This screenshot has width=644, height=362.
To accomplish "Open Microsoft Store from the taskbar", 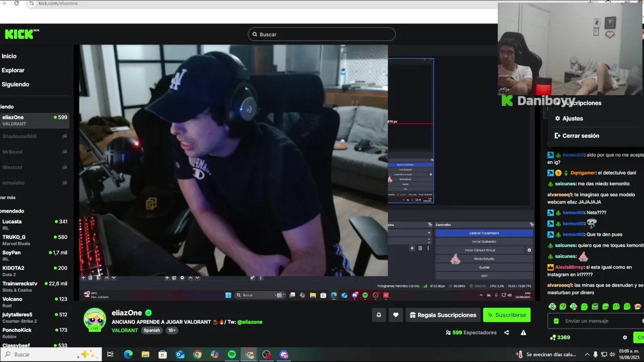I will [x=163, y=354].
